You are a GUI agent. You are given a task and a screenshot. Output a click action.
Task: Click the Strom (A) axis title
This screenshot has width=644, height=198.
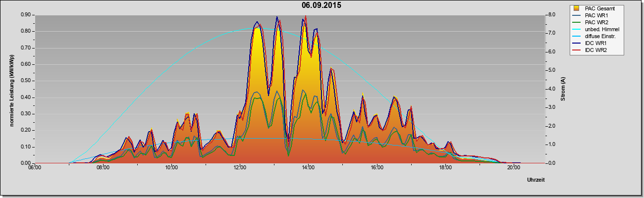[563, 89]
